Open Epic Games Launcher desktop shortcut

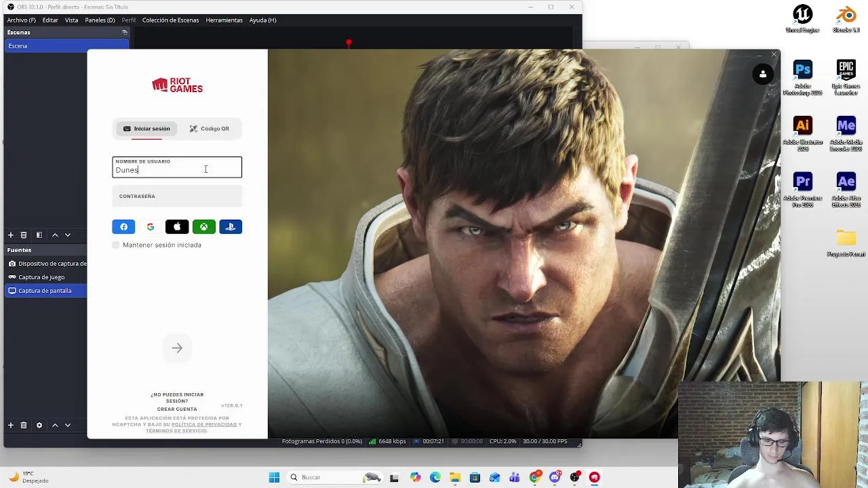tap(846, 78)
